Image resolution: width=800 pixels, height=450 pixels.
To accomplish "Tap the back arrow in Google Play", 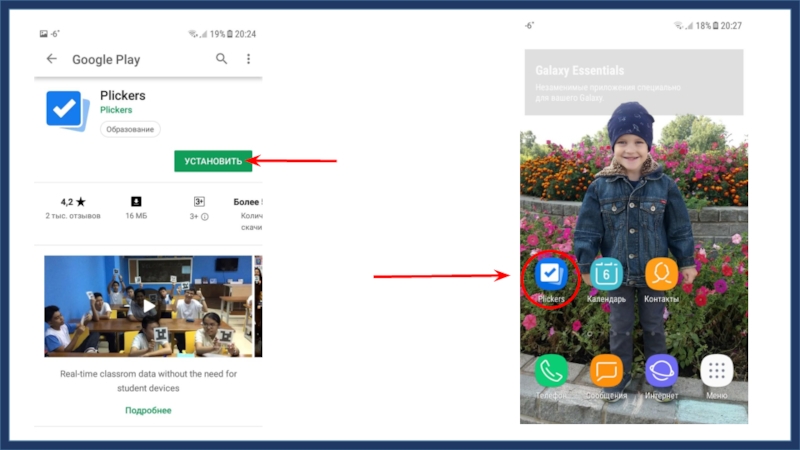I will coord(52,59).
